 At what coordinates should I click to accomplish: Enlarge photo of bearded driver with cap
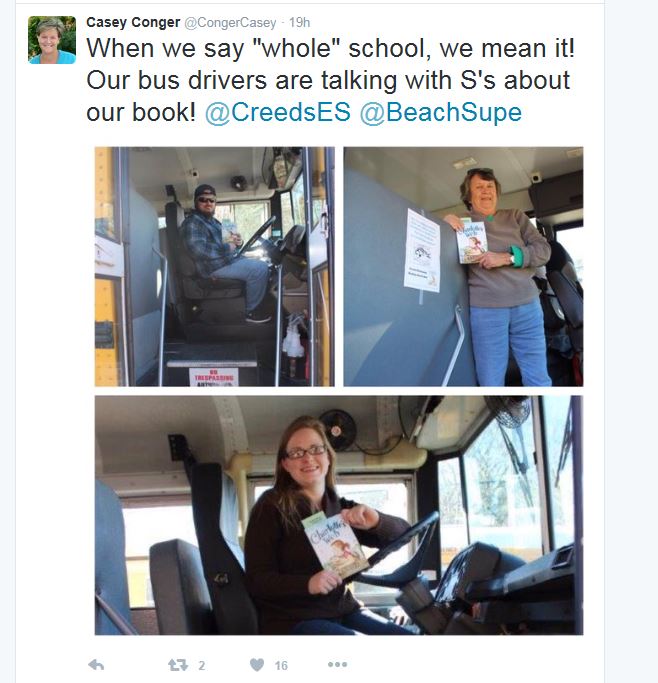(x=215, y=266)
